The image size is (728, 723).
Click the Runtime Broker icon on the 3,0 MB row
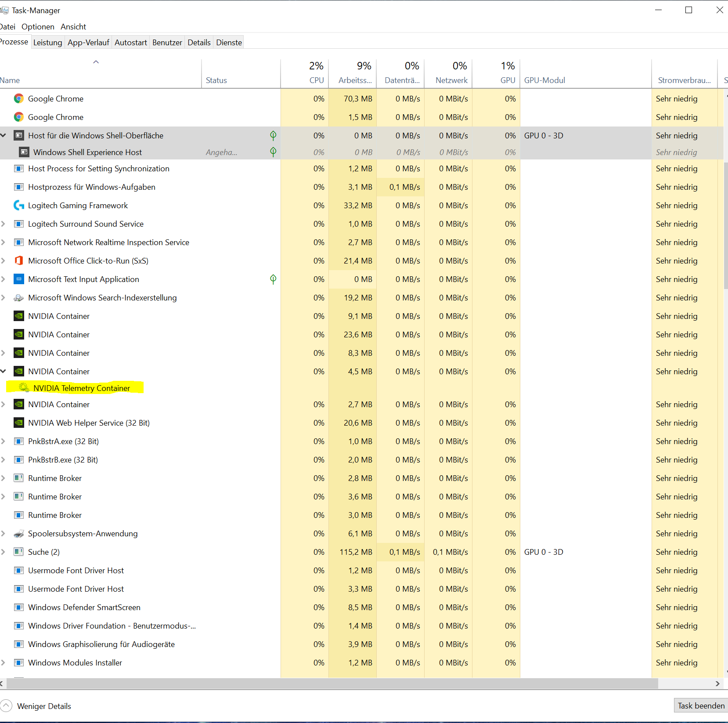(x=18, y=515)
